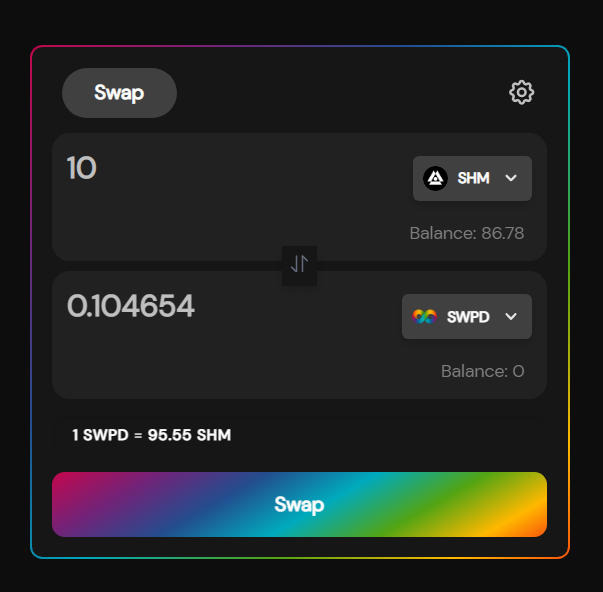603x592 pixels.
Task: Select the Swap tab pill
Action: (x=119, y=93)
